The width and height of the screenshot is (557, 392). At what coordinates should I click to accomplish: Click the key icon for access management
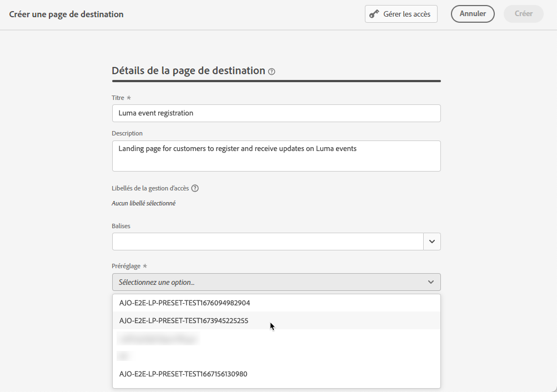coord(374,14)
